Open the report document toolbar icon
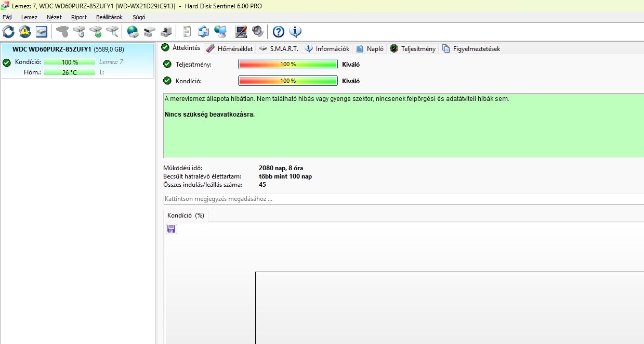This screenshot has width=644, height=344. (x=187, y=32)
